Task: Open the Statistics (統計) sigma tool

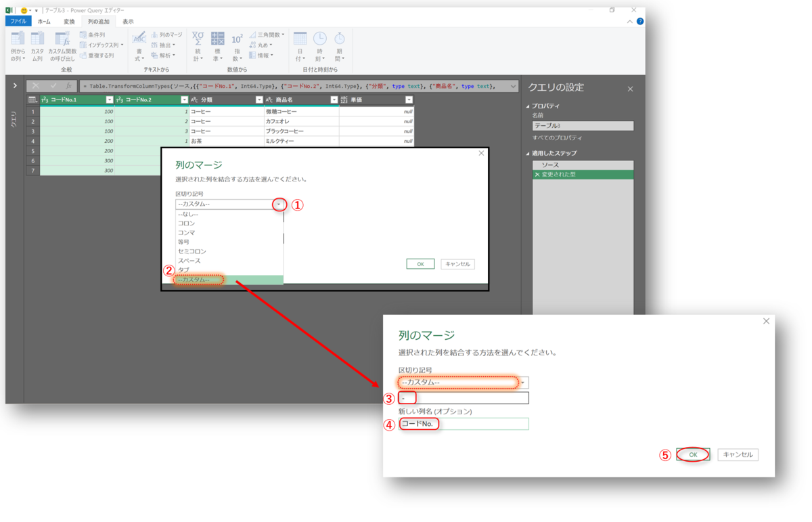Action: (198, 46)
